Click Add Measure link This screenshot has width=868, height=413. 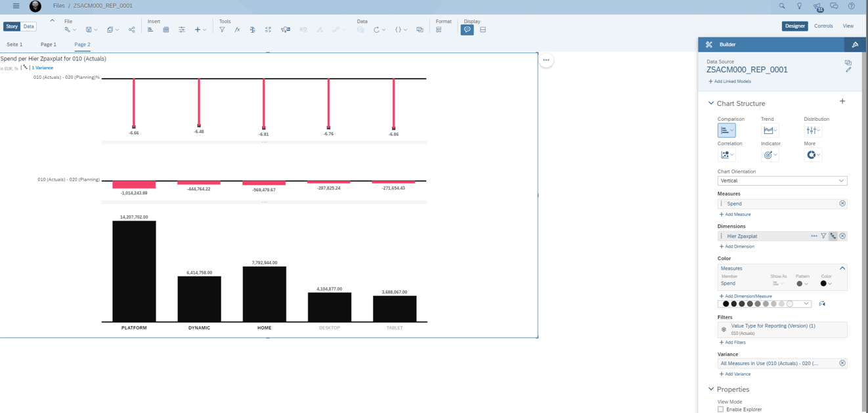[735, 215]
